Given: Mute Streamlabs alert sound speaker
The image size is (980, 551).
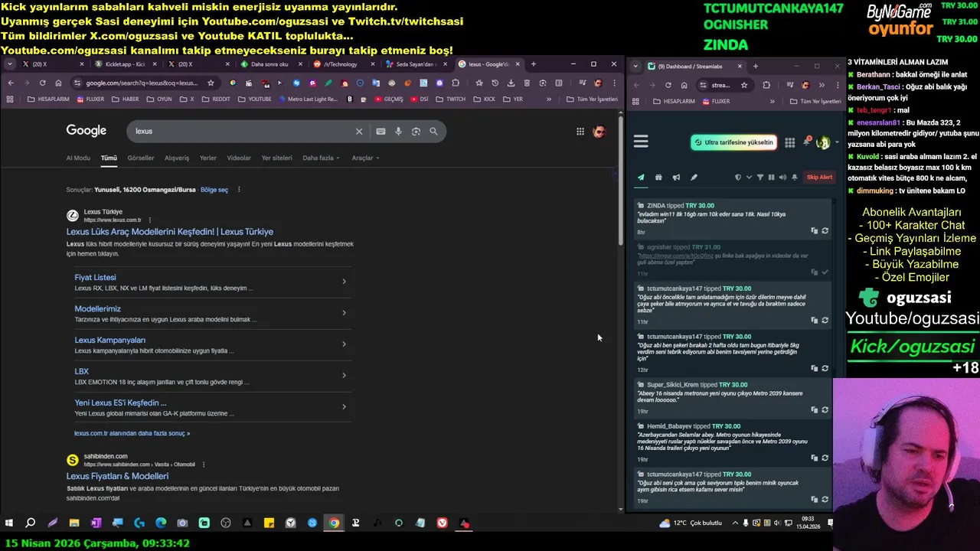Looking at the screenshot, I should tap(782, 178).
